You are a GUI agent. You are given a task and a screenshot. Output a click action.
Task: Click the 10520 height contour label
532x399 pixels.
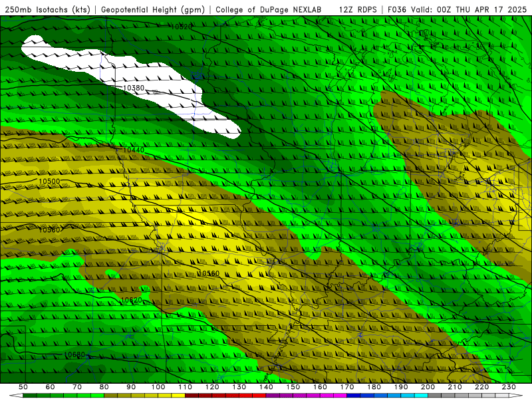tap(181, 27)
